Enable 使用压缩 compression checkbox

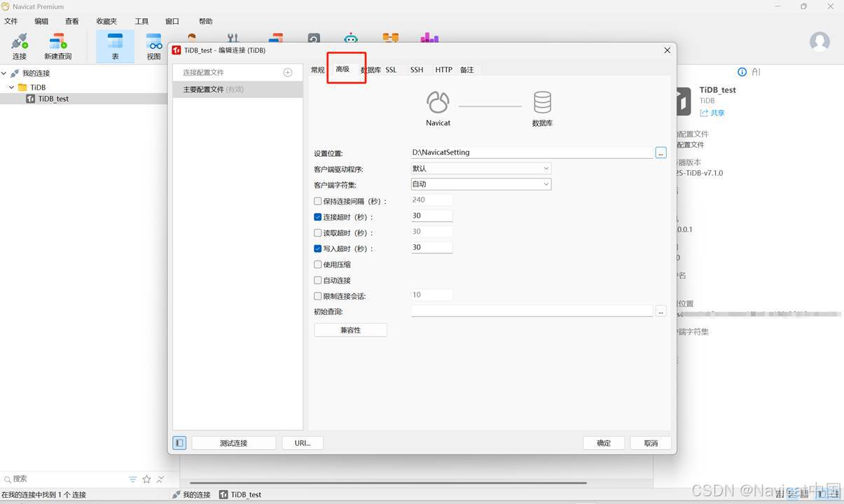(318, 265)
